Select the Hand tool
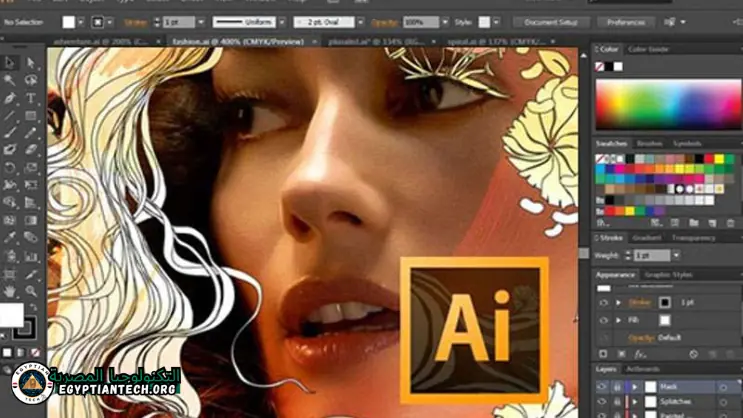The width and height of the screenshot is (743, 418). (x=9, y=291)
